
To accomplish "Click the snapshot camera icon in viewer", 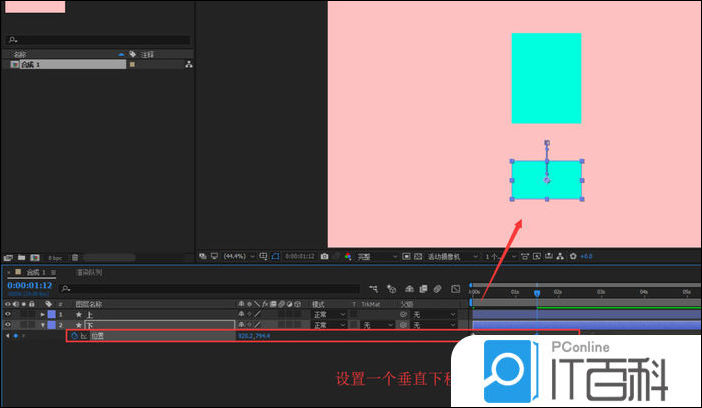I will point(324,256).
